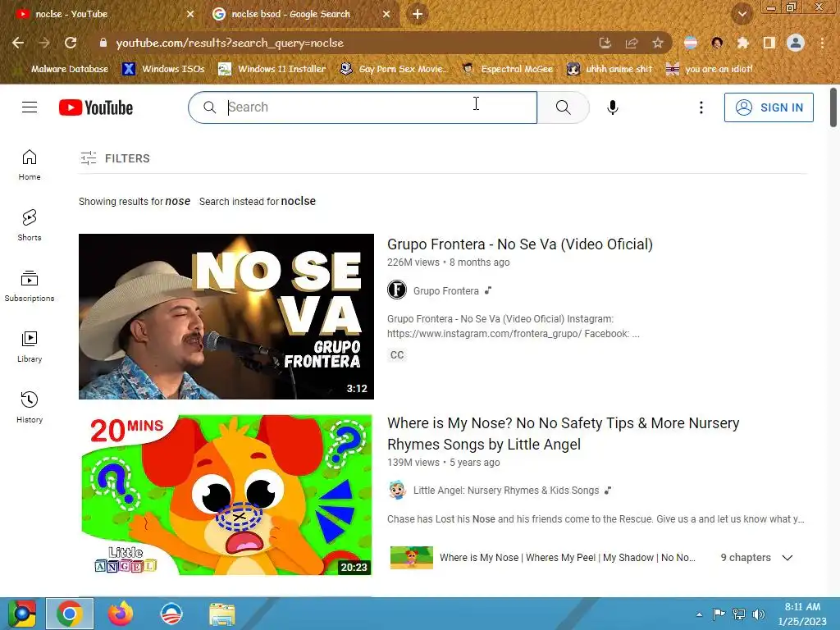This screenshot has width=840, height=630.
Task: Open History in the sidebar
Action: [30, 408]
